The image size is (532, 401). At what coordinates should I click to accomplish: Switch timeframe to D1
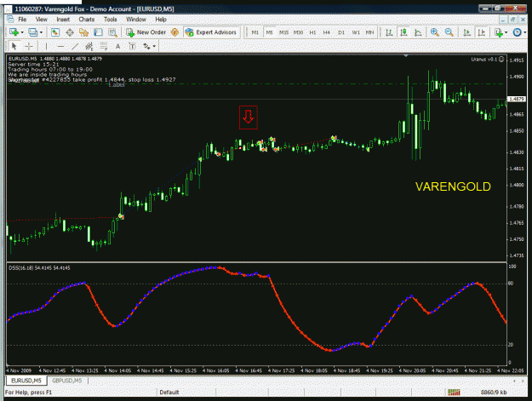341,32
